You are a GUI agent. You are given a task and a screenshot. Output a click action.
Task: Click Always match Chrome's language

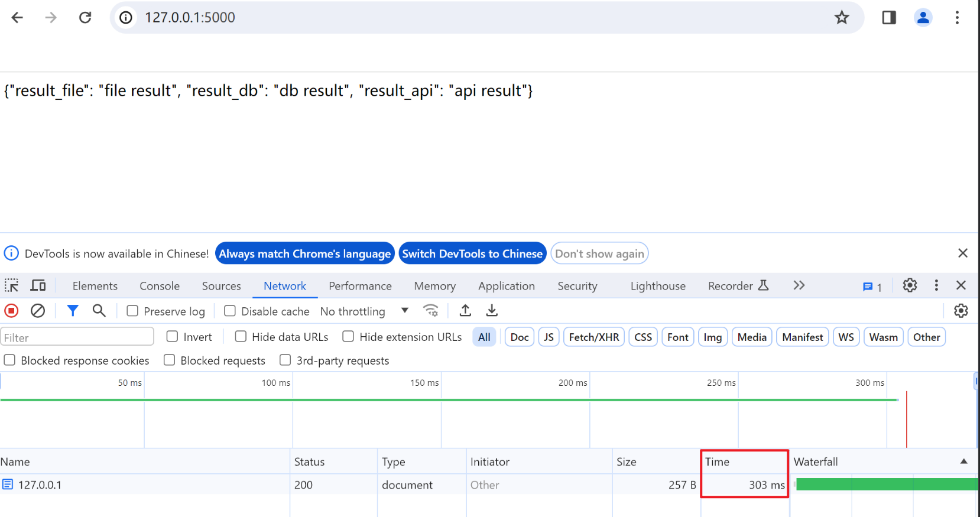tap(305, 253)
